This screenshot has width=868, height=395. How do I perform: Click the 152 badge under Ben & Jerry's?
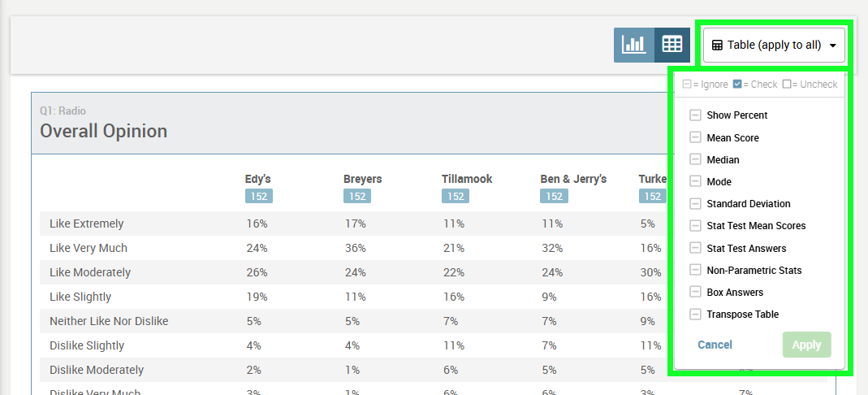coord(554,196)
